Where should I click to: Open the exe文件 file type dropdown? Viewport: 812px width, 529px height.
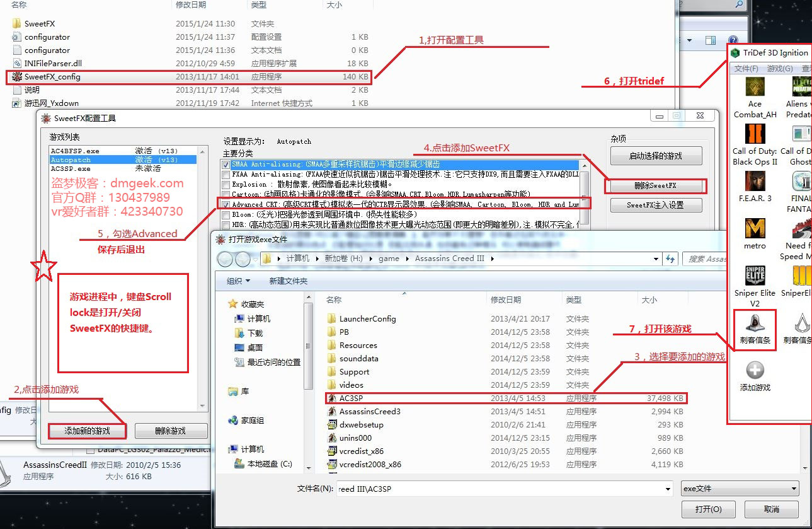tap(740, 489)
